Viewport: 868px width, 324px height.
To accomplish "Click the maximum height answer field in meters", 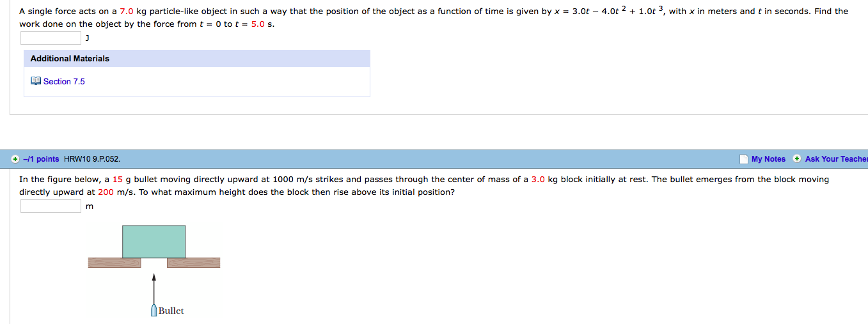I will coord(51,206).
